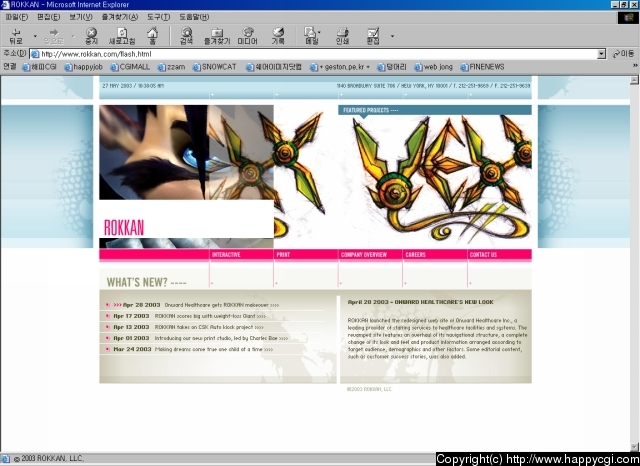Click the status bar page icon
This screenshot has width=640, height=466.
point(5,459)
